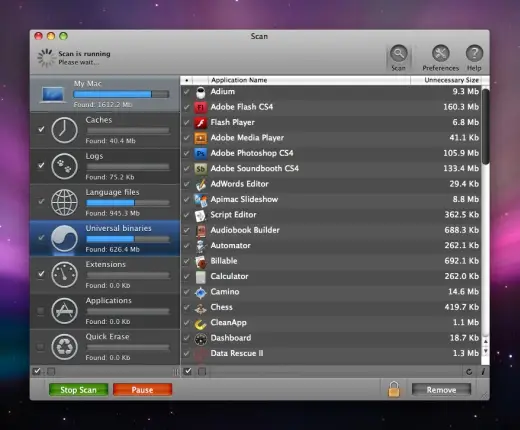Click the Scan magnifier toolbar icon

[399, 53]
